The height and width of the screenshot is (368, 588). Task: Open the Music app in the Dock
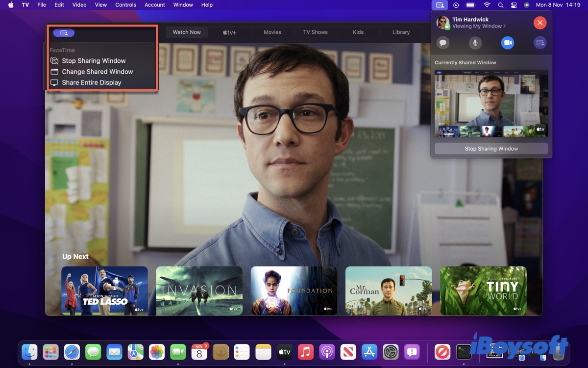point(306,352)
